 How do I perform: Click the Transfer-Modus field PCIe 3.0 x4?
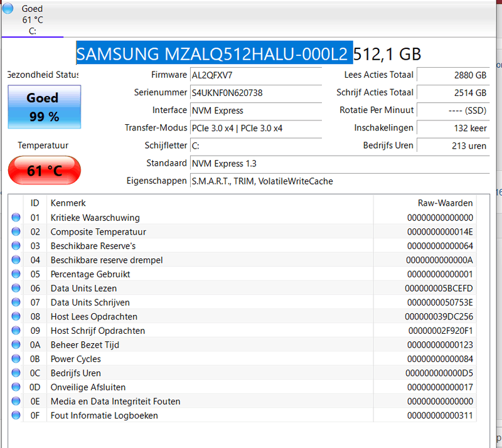point(256,128)
